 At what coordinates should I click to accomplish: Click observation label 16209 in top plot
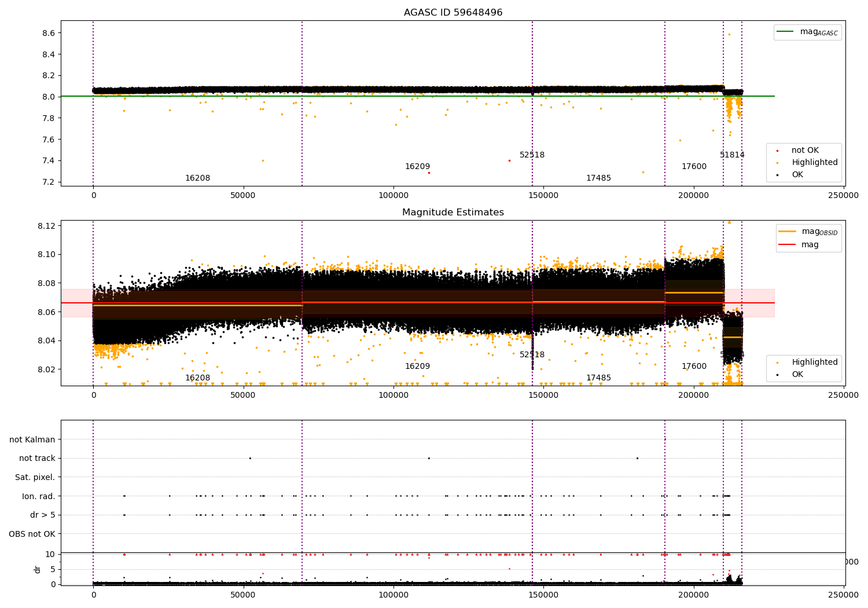417,166
